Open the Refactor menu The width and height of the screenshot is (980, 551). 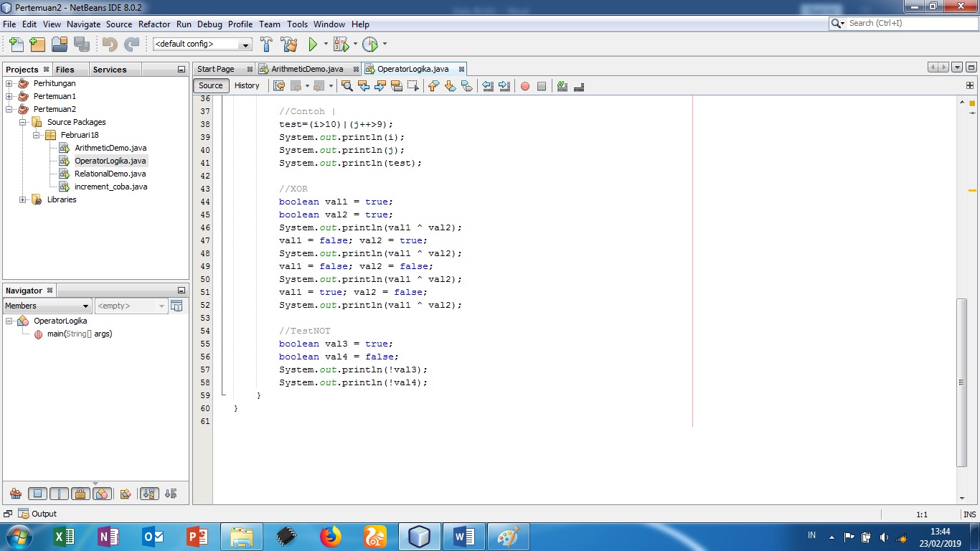154,24
